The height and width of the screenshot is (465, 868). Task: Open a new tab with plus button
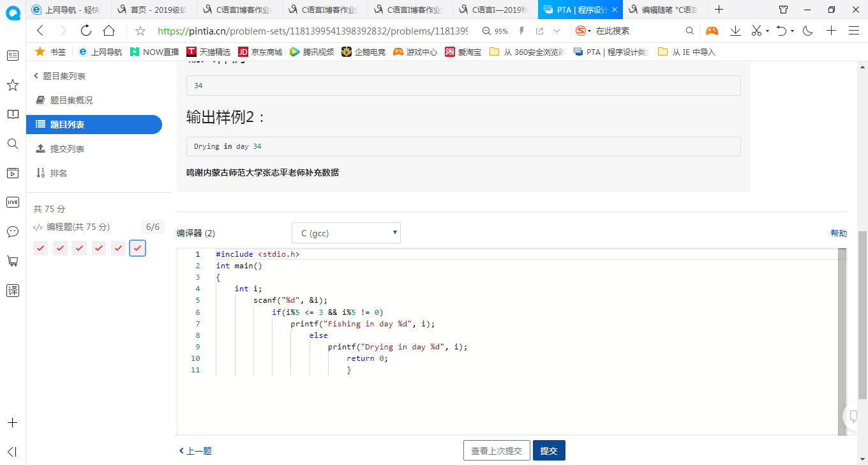click(719, 10)
